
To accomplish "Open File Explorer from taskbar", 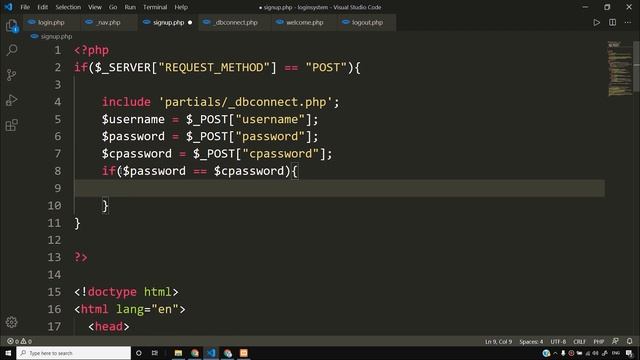I will [x=178, y=353].
